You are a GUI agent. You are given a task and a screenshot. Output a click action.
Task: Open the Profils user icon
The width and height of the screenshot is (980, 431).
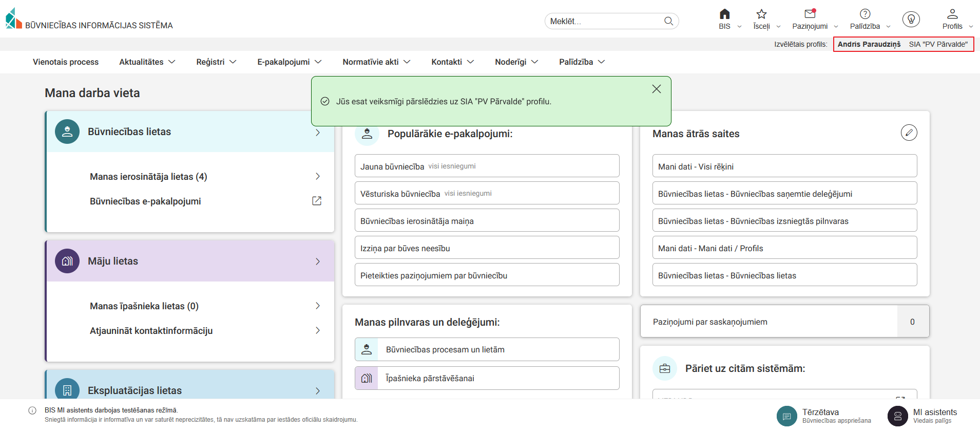[x=952, y=14]
